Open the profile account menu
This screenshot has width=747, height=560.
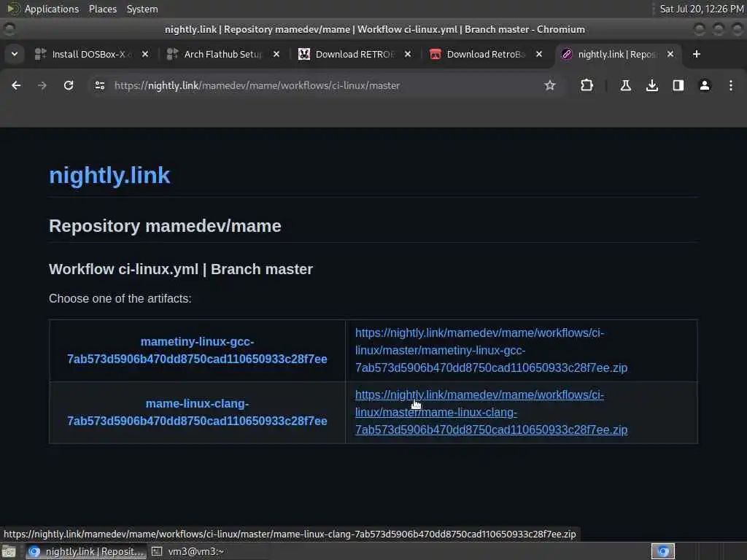coord(704,85)
